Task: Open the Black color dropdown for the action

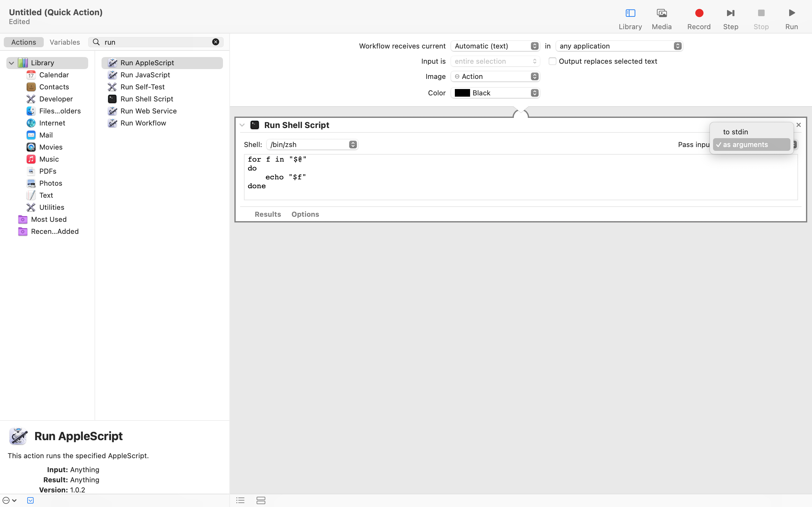Action: pos(495,93)
